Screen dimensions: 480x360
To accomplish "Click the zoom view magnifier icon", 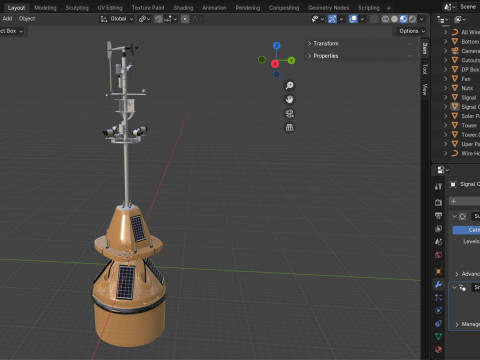I will [289, 86].
